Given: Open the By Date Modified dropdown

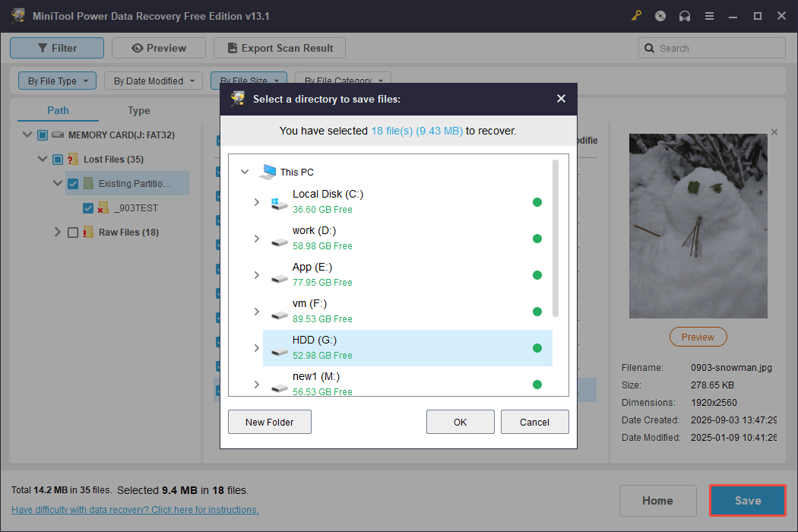Looking at the screenshot, I should coord(154,81).
